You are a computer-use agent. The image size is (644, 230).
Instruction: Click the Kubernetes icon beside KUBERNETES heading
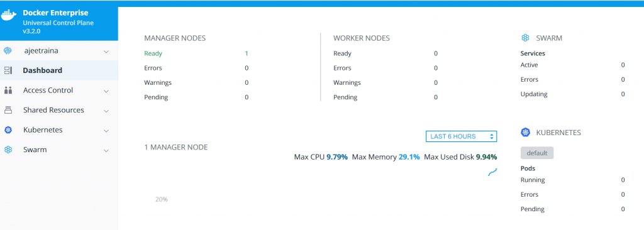click(525, 133)
